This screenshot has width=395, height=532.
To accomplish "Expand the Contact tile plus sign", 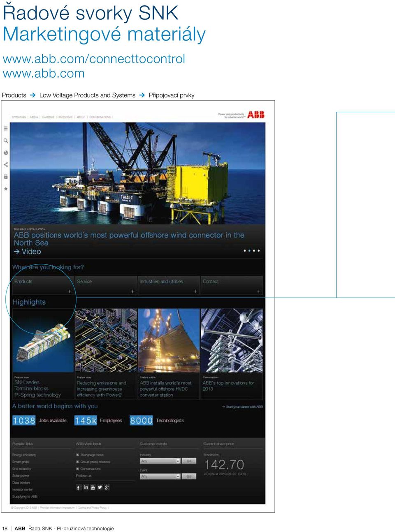I will tap(258, 291).
